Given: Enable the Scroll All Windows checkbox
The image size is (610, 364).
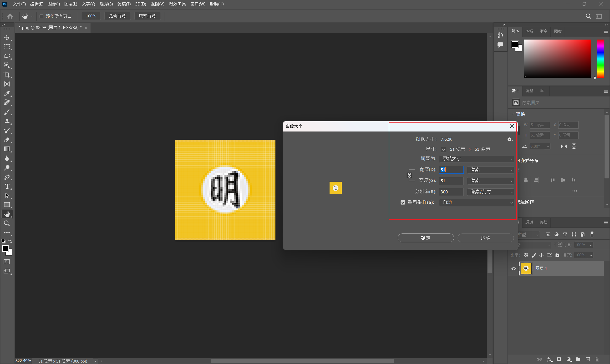Looking at the screenshot, I should tap(41, 16).
